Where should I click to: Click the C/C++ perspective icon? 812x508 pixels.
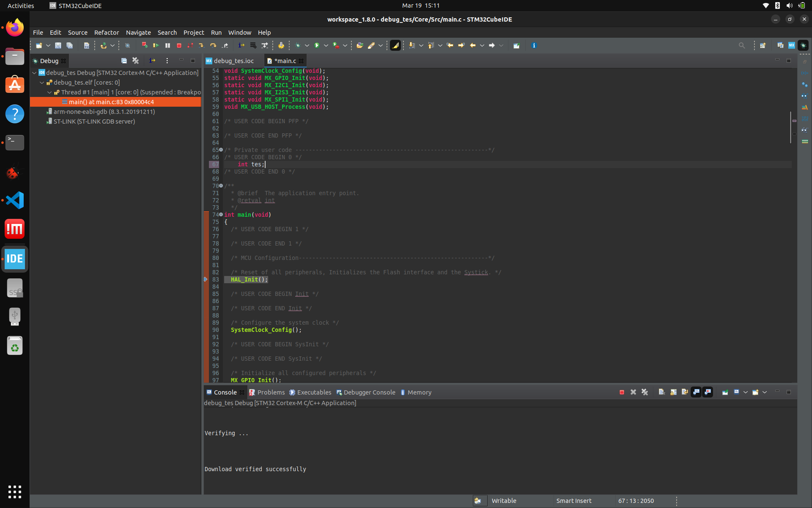coord(780,46)
